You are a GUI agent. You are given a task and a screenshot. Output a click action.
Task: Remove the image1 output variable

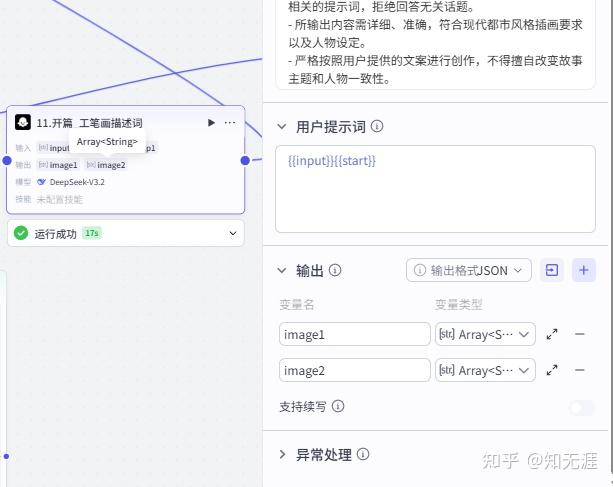[x=580, y=334]
